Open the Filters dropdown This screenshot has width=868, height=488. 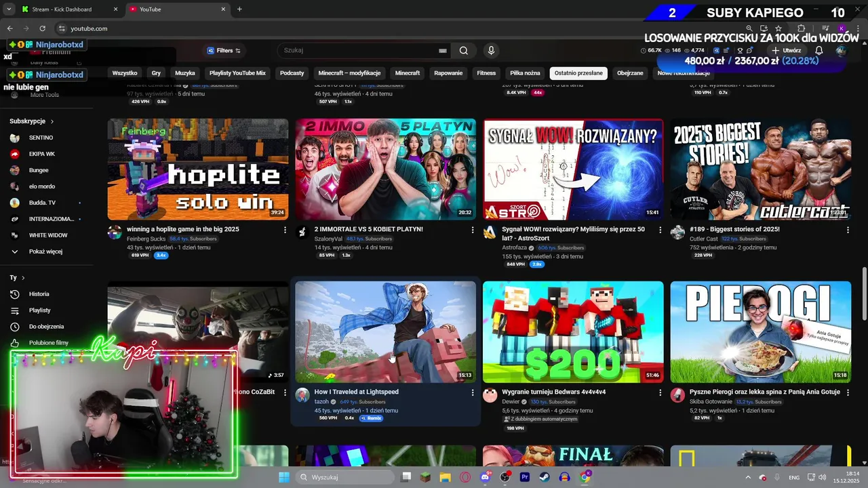click(x=224, y=51)
